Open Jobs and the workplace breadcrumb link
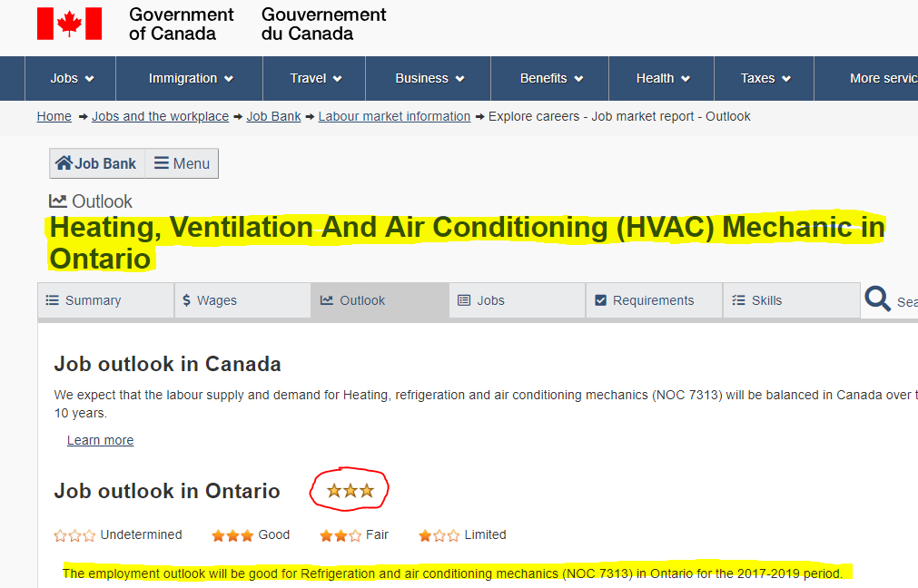This screenshot has width=918, height=588. (160, 116)
